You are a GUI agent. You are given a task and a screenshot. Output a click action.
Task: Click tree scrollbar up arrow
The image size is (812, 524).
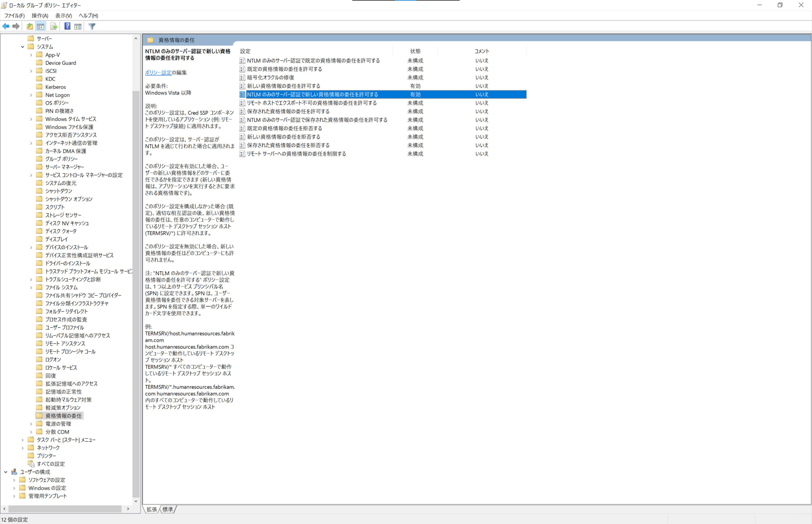(136, 38)
